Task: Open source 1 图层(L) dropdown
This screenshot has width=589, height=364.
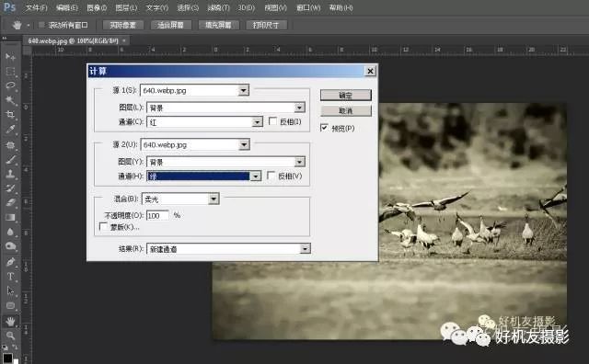Action: 299,108
